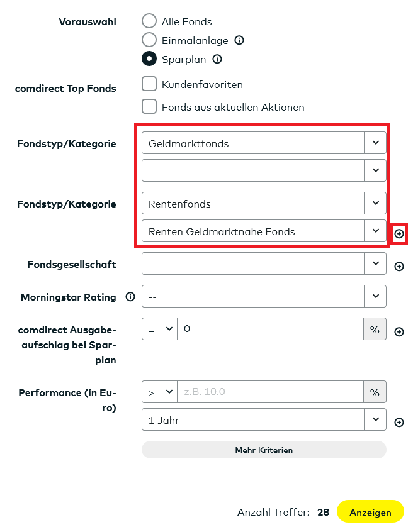Add another Fondstyp/Kategorie row with plus icon

(399, 234)
